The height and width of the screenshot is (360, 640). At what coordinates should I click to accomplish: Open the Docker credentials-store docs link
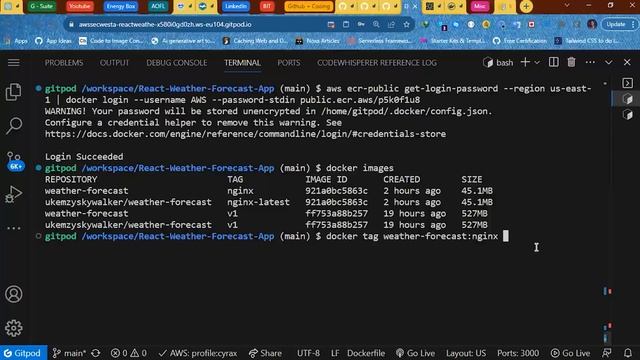245,134
